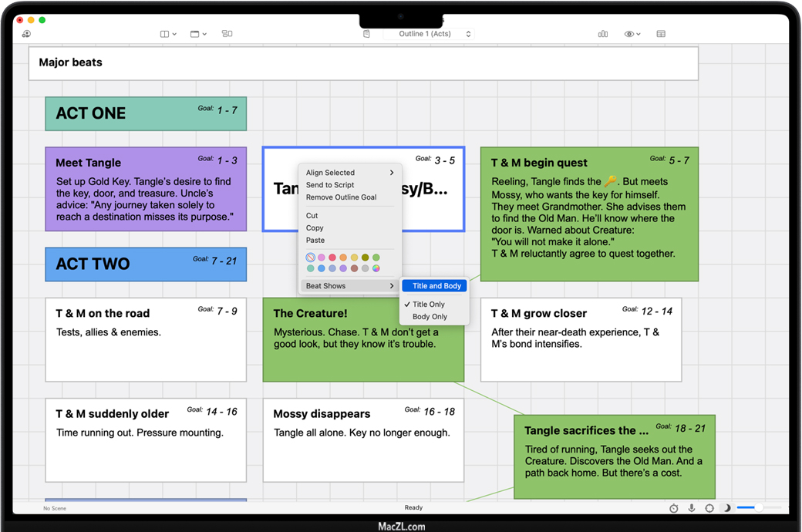The width and height of the screenshot is (802, 532).
Task: Select the Meet Tangle beat card
Action: [x=146, y=189]
